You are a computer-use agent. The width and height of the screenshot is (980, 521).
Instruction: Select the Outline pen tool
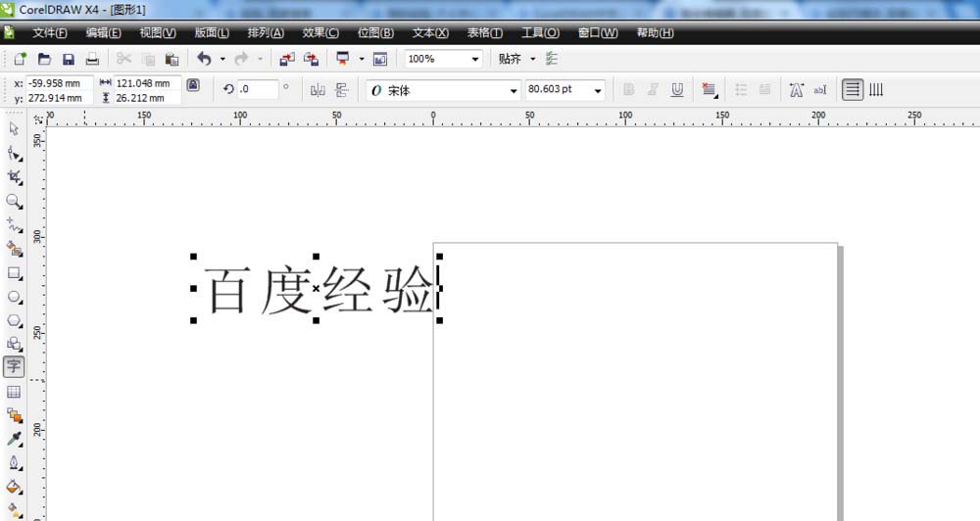point(14,463)
